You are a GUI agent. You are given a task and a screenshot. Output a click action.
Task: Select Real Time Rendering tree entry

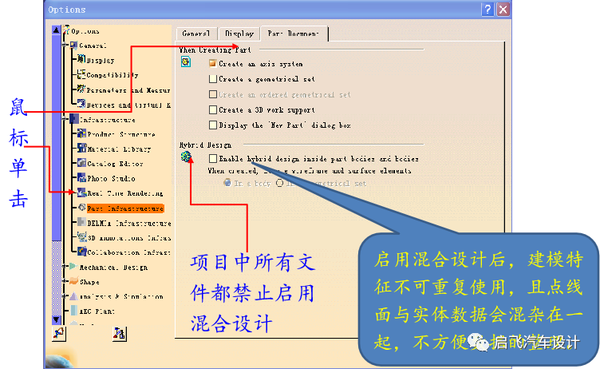tap(125, 193)
